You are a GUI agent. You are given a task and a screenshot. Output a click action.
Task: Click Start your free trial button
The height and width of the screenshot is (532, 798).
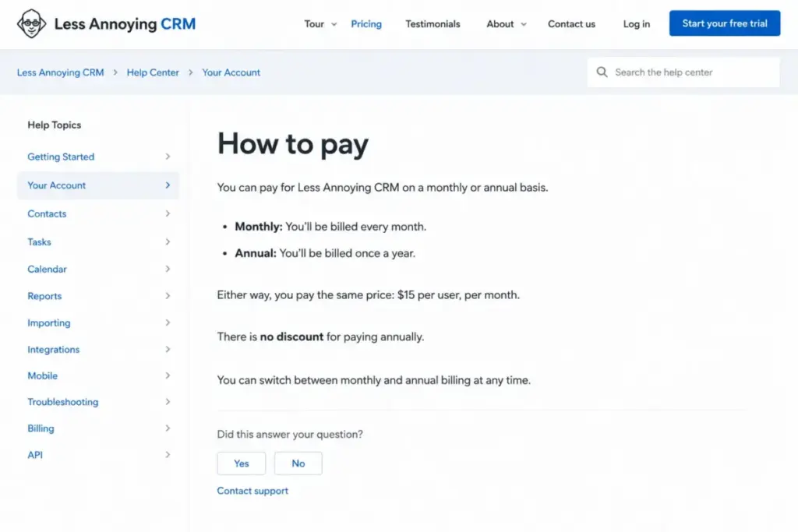tap(725, 23)
